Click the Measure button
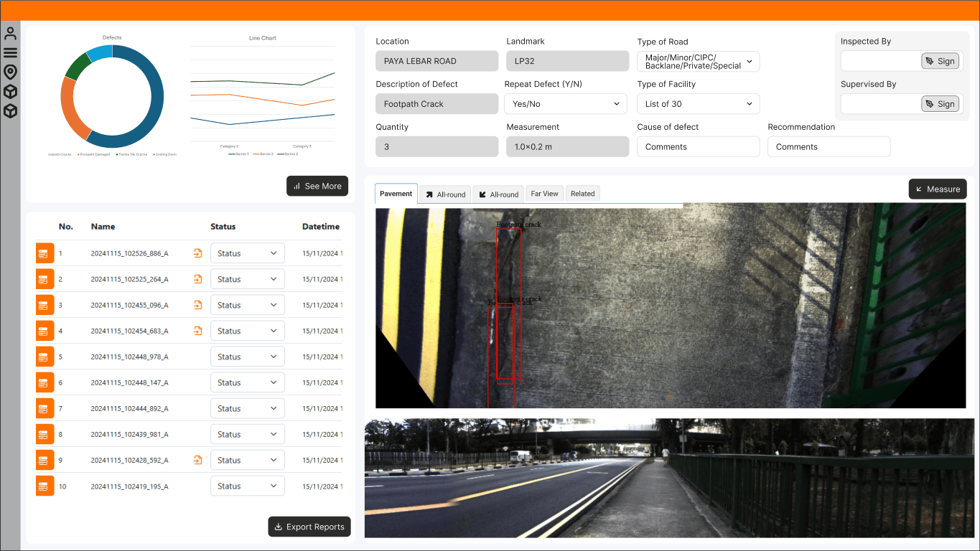The width and height of the screenshot is (980, 551). tap(937, 189)
